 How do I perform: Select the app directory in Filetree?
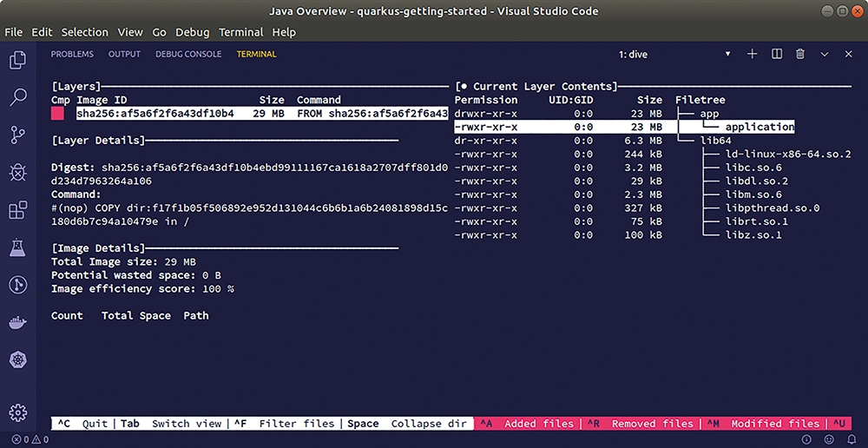coord(710,114)
